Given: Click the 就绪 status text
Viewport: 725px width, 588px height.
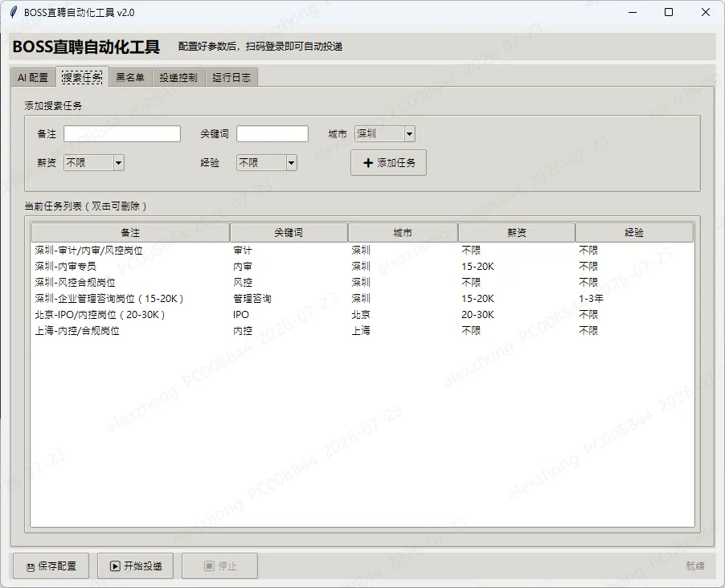Looking at the screenshot, I should click(x=695, y=566).
